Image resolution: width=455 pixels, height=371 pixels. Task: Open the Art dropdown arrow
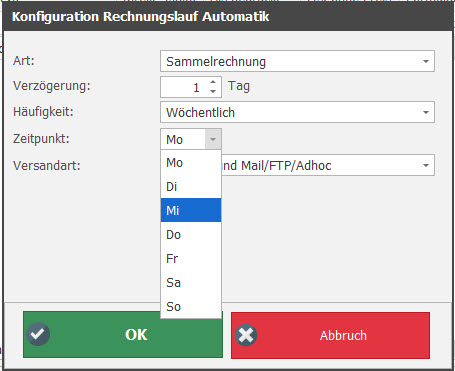(x=426, y=61)
